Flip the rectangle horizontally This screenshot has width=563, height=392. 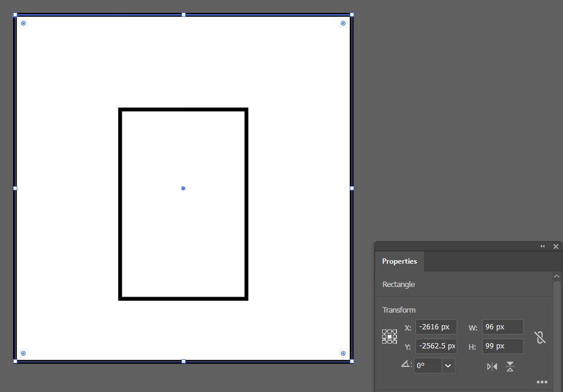492,366
